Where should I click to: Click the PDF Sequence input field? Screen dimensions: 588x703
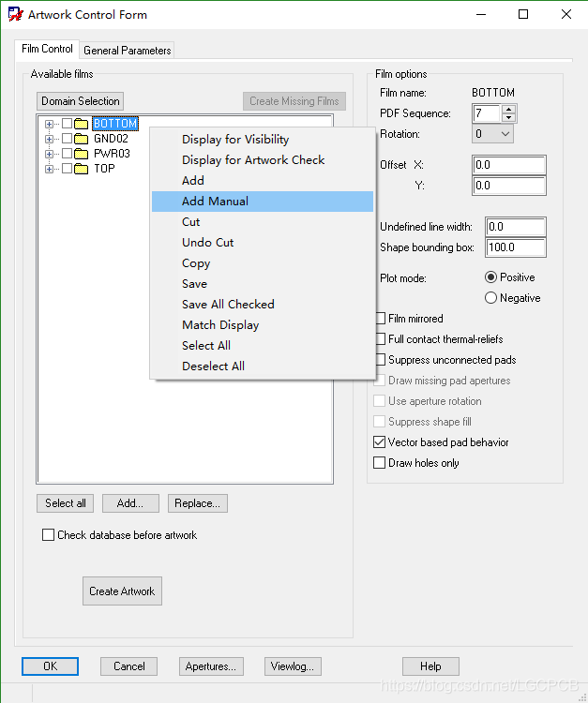click(x=487, y=113)
